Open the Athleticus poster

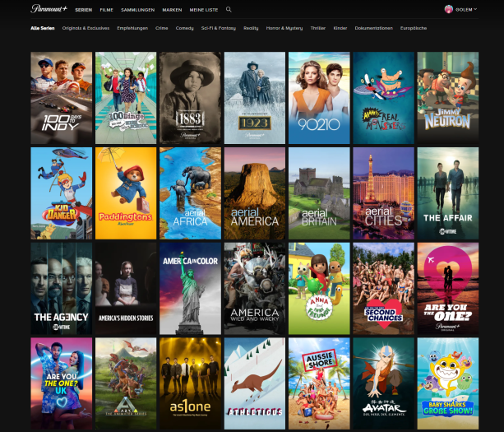click(x=255, y=383)
